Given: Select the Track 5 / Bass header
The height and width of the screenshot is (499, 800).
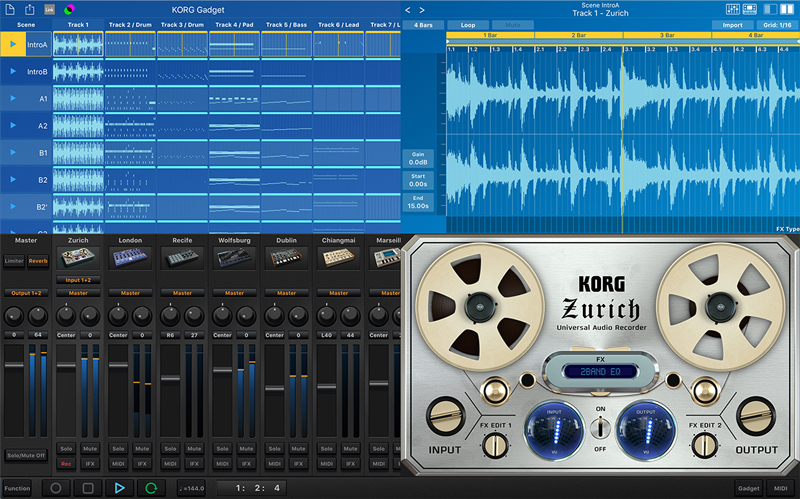Looking at the screenshot, I should (x=286, y=24).
